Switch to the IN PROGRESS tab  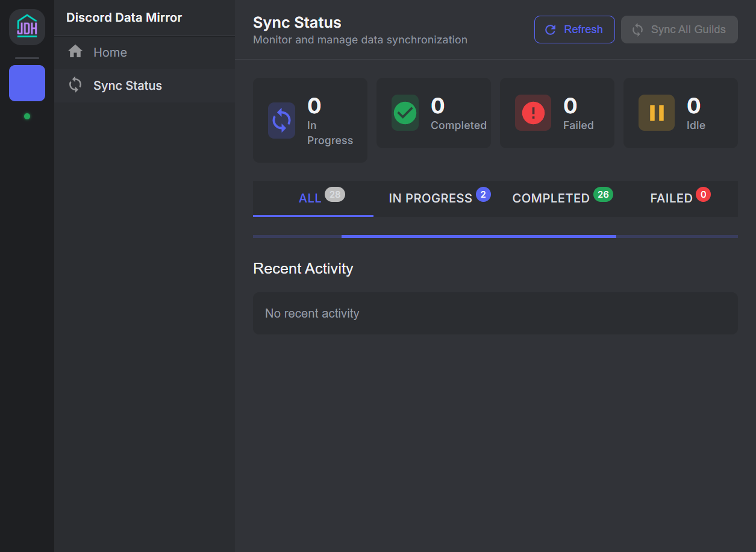click(x=439, y=198)
